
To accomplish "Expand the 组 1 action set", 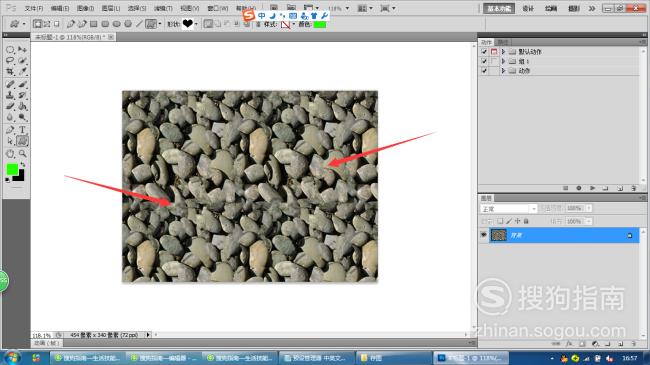I will tap(503, 61).
